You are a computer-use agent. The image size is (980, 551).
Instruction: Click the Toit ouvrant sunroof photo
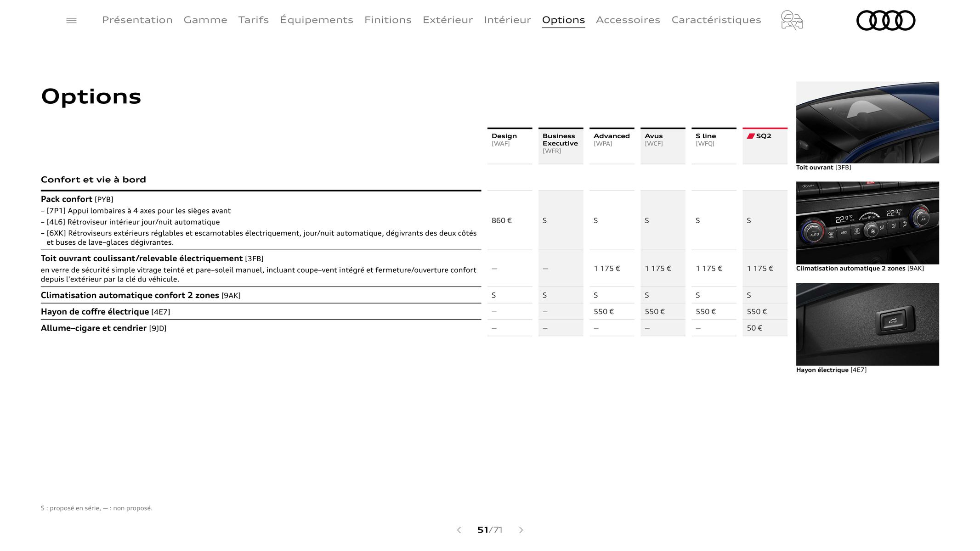tap(867, 122)
